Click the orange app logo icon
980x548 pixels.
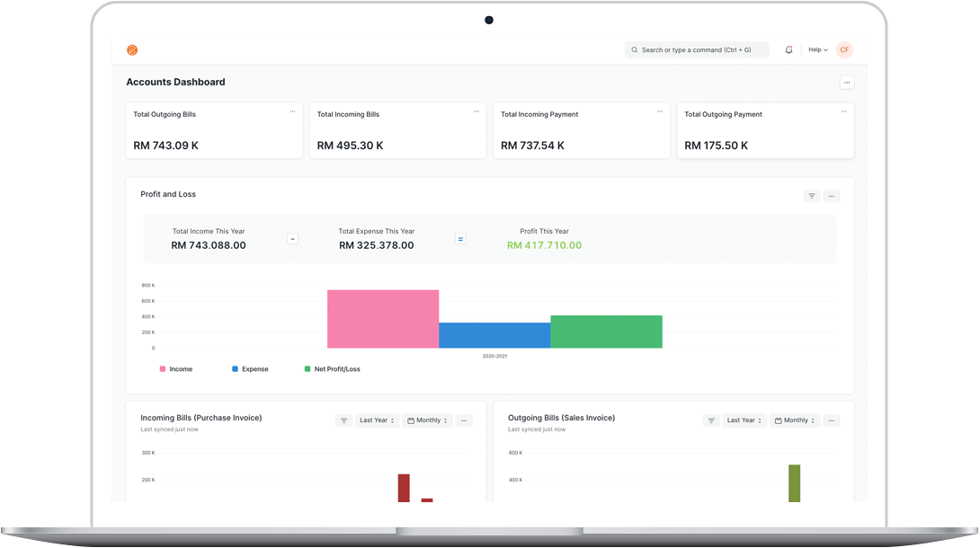132,50
